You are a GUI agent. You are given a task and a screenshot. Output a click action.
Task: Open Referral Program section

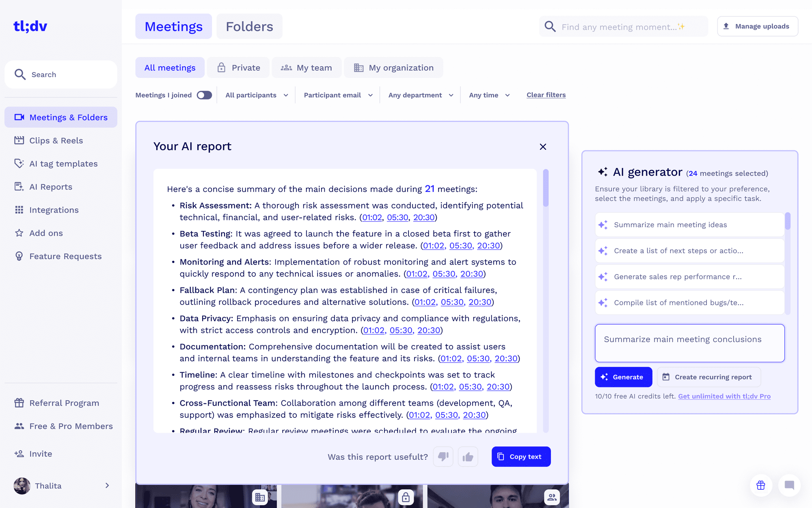tap(64, 403)
